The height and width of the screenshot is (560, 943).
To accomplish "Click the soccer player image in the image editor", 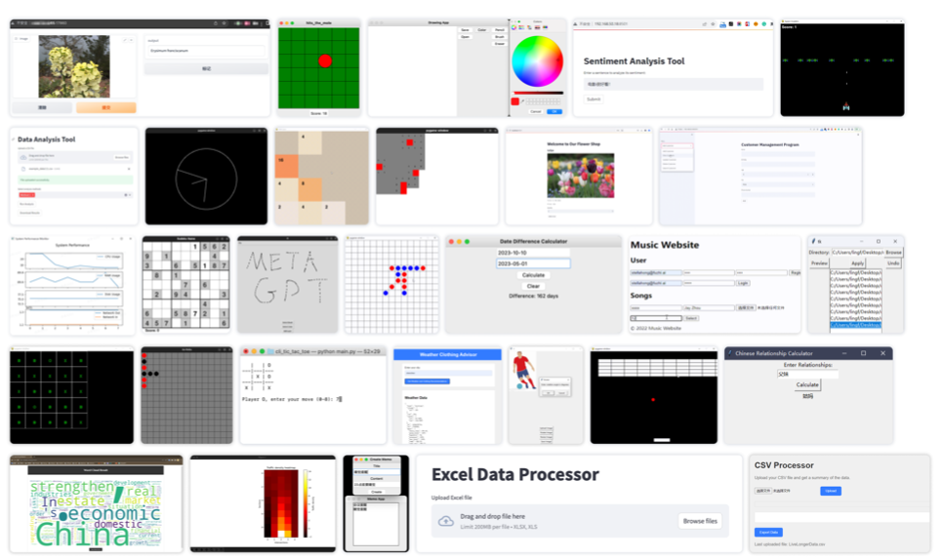I will point(523,370).
